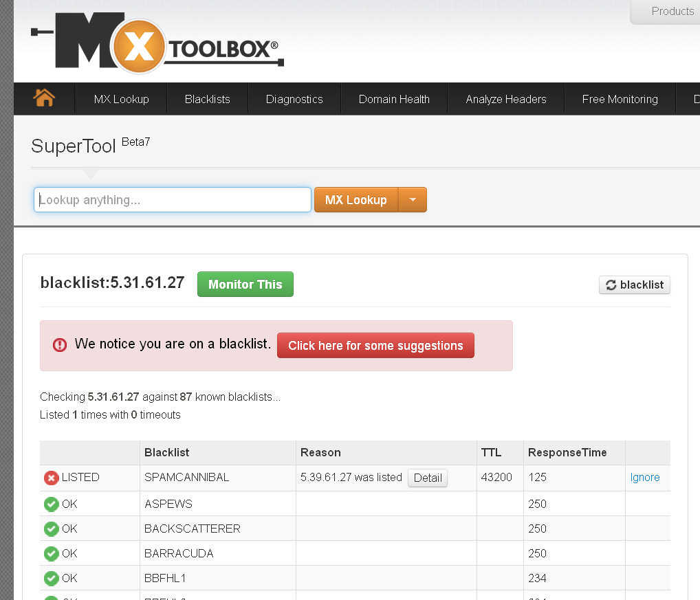
Task: Show Detail for SPAMCANNIBAL listing
Action: pyautogui.click(x=427, y=478)
